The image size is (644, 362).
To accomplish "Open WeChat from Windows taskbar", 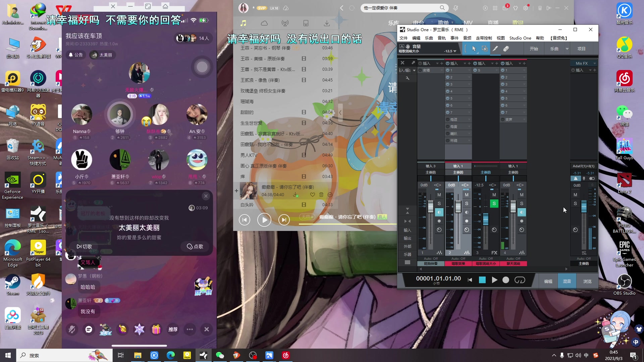I will [x=220, y=355].
